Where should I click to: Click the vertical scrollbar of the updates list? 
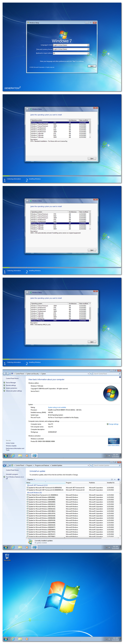click(x=120, y=509)
